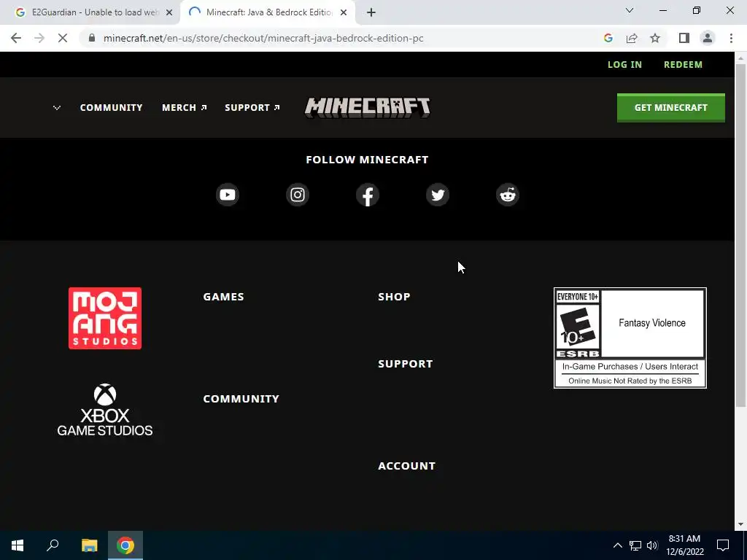Open Minecraft's Instagram icon

(298, 195)
